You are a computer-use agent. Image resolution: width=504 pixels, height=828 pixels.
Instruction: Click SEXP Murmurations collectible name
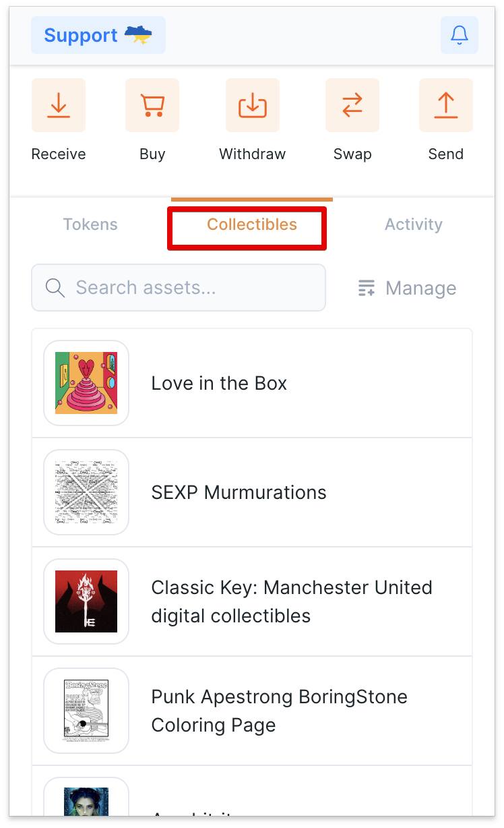pos(239,493)
